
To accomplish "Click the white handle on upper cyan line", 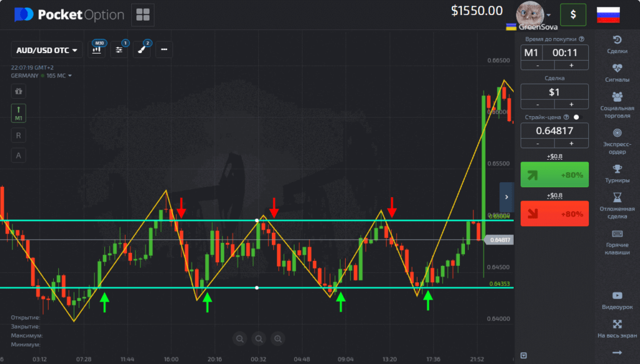I will (x=257, y=220).
